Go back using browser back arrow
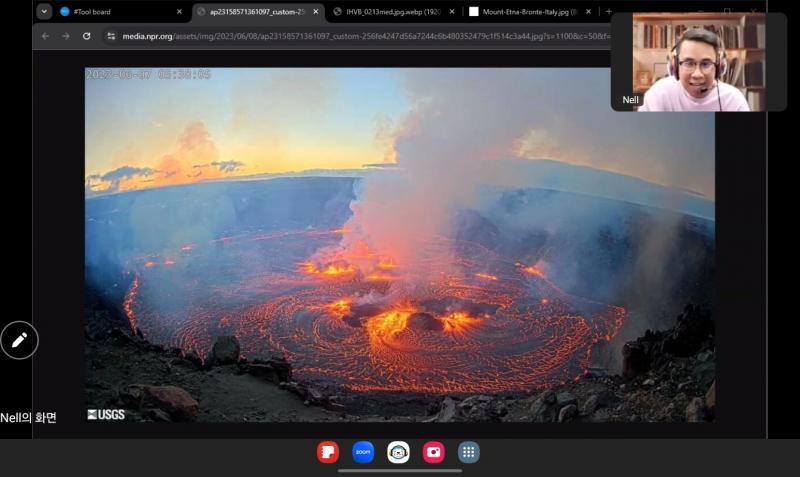 tap(45, 36)
